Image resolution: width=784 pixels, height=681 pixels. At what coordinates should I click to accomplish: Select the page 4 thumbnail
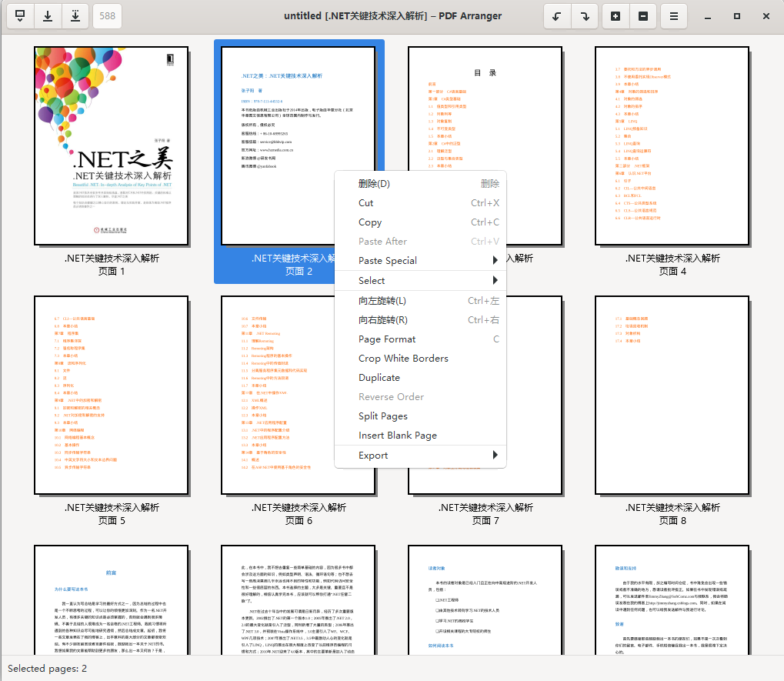[x=672, y=146]
